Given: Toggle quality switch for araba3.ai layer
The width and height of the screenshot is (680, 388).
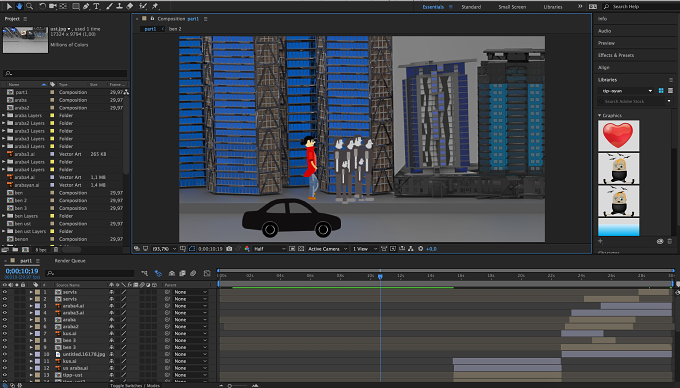Looking at the screenshot, I should click(x=124, y=313).
